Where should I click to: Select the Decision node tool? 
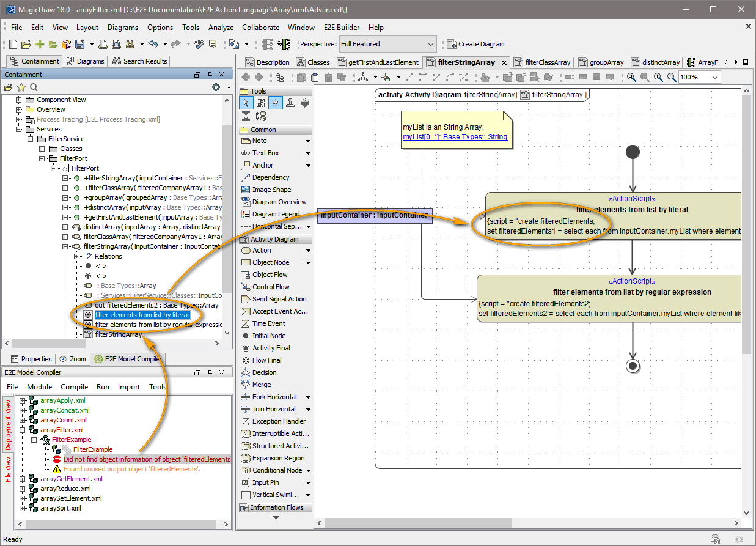coord(264,372)
